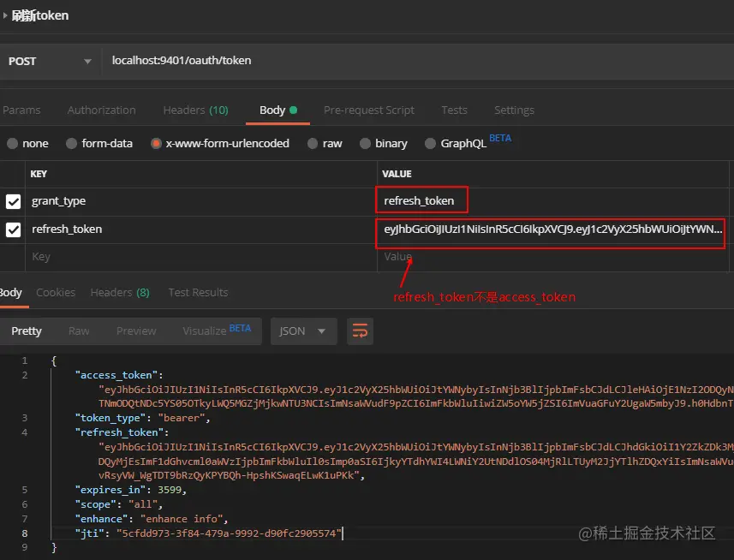Screen dimensions: 734x560
Task: Collapse the 刷新token request title arrow
Action: coord(4,15)
